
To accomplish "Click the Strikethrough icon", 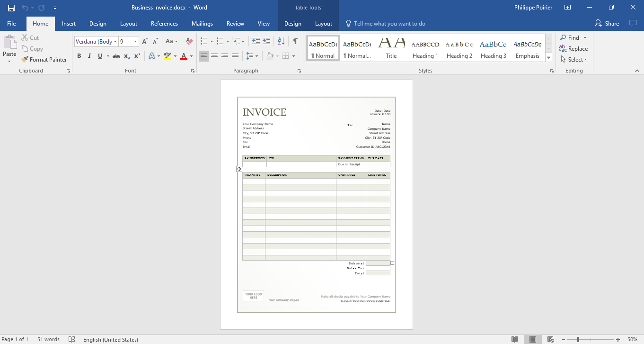I will (116, 55).
